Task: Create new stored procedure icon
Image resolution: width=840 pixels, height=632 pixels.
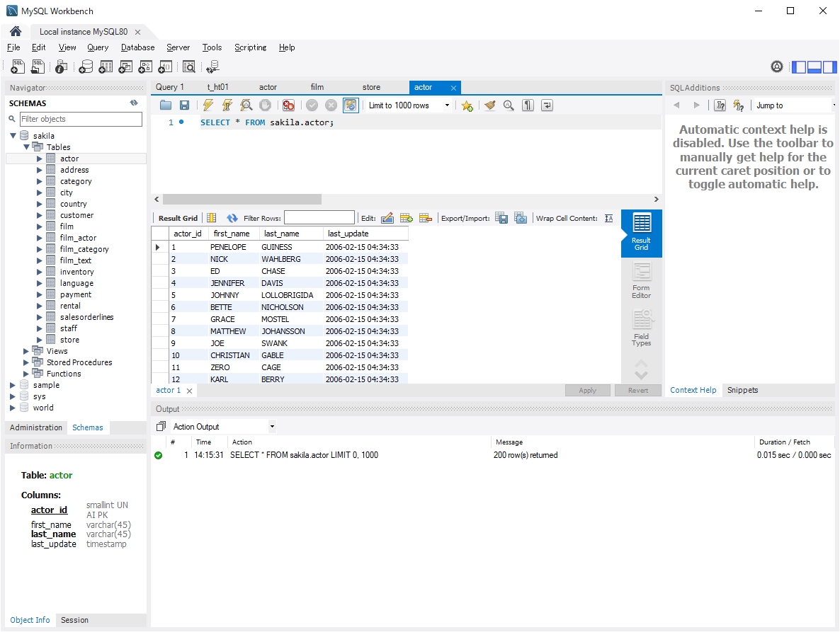Action: click(145, 67)
